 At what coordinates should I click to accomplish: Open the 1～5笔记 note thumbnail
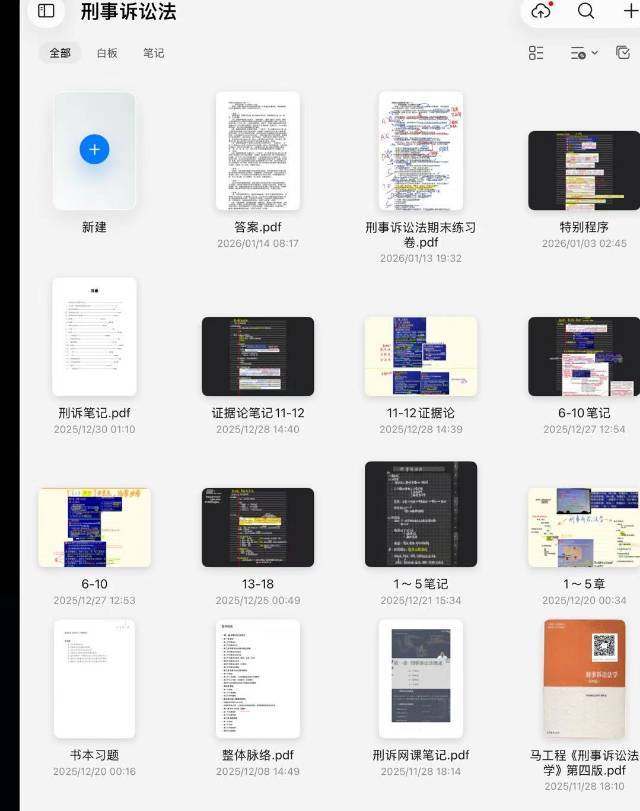(x=421, y=514)
